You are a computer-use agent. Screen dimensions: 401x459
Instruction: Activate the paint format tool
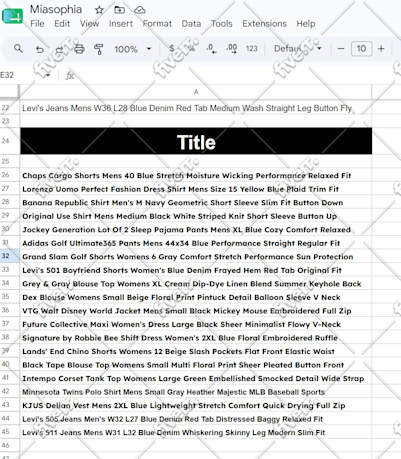click(99, 49)
